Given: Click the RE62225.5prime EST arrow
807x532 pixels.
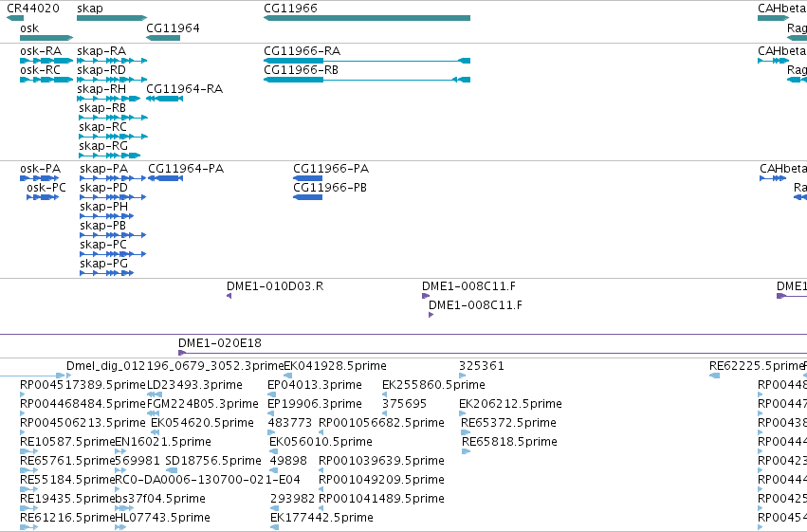Looking at the screenshot, I should [x=714, y=376].
